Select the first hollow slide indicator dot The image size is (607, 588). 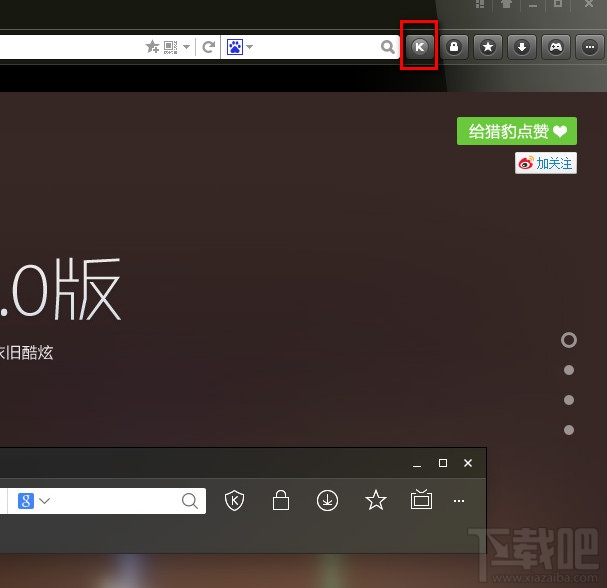tap(569, 340)
